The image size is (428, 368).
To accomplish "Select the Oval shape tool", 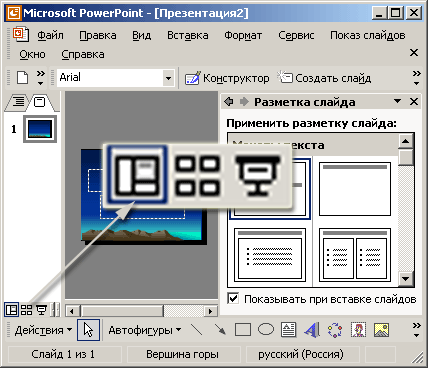I will click(x=266, y=330).
